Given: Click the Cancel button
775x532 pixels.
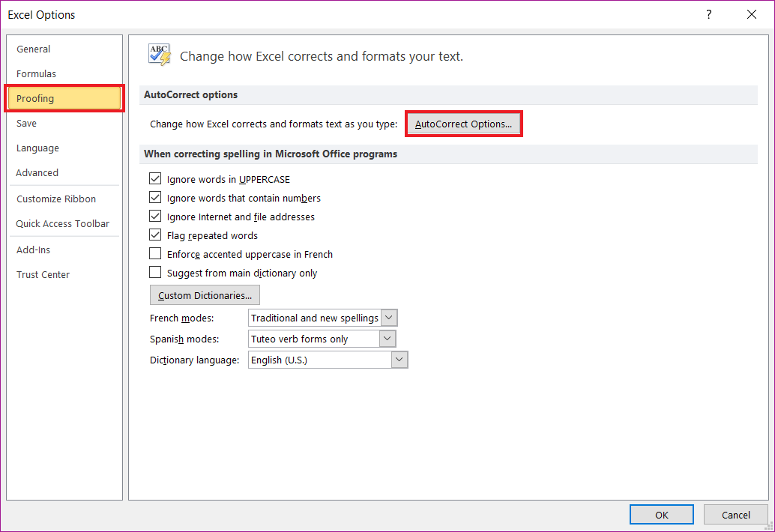Looking at the screenshot, I should (735, 515).
